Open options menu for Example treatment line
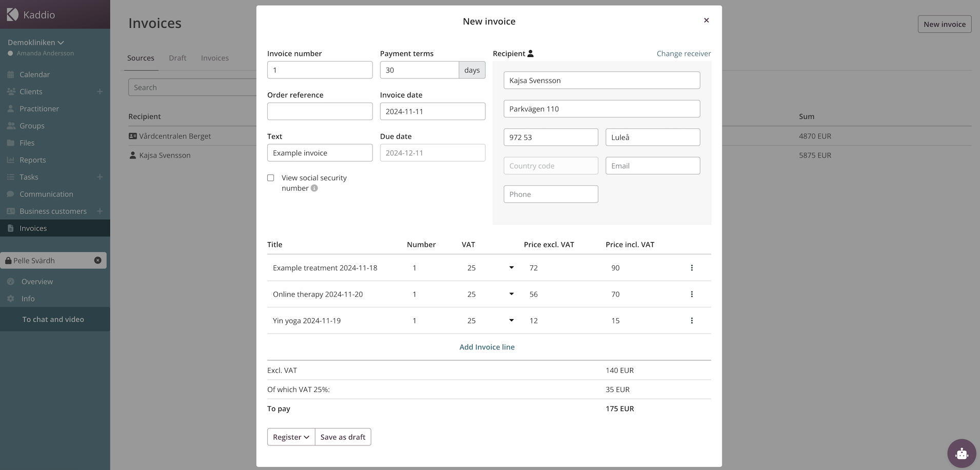The height and width of the screenshot is (470, 980). [x=692, y=268]
